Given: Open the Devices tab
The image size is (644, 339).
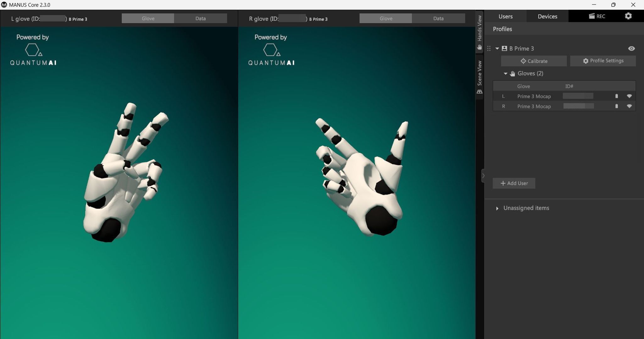Looking at the screenshot, I should (x=547, y=16).
